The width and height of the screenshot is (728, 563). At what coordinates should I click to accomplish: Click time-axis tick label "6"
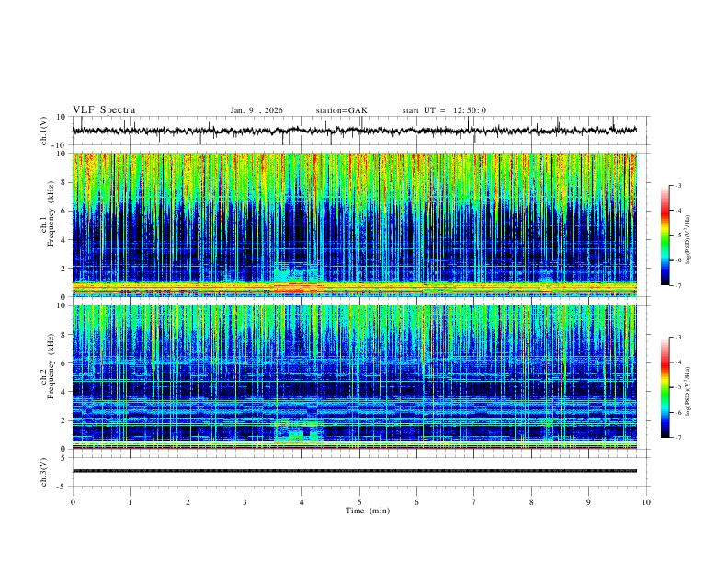click(x=417, y=502)
